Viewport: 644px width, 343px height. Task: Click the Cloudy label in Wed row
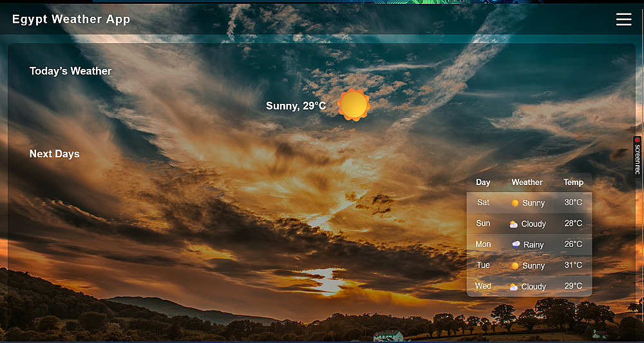tap(533, 287)
